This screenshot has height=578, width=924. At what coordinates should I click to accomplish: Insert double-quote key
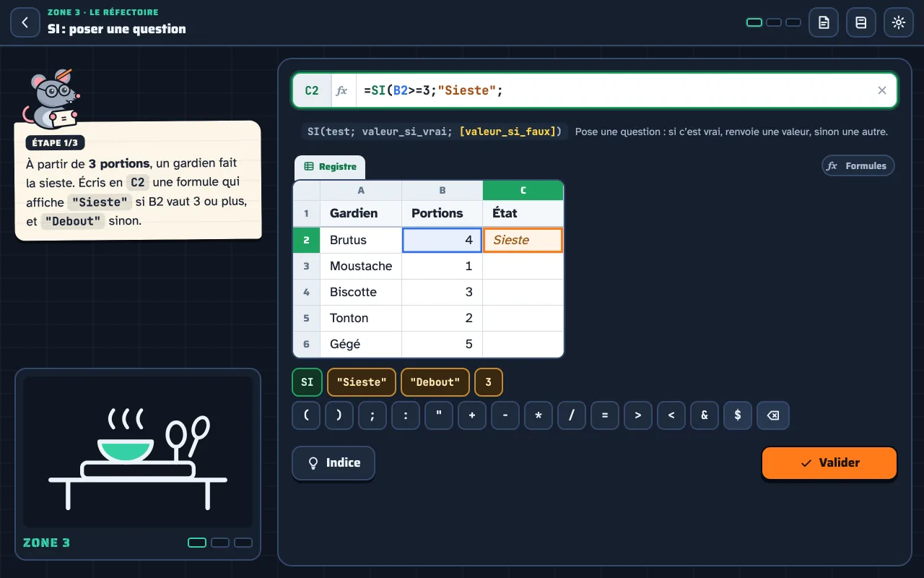coord(439,415)
